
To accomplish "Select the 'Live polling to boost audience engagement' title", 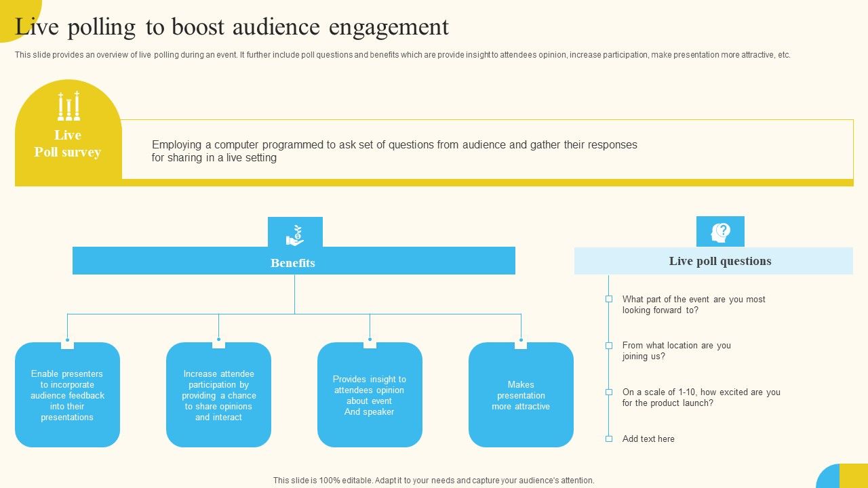I will 232,27.
